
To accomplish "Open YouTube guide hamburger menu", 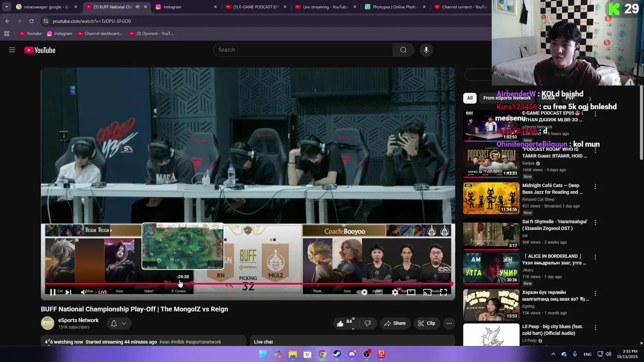I will pos(12,50).
